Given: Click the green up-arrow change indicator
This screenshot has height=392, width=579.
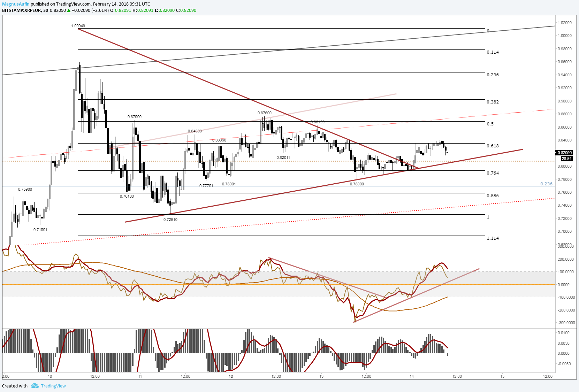Looking at the screenshot, I should pyautogui.click(x=69, y=10).
